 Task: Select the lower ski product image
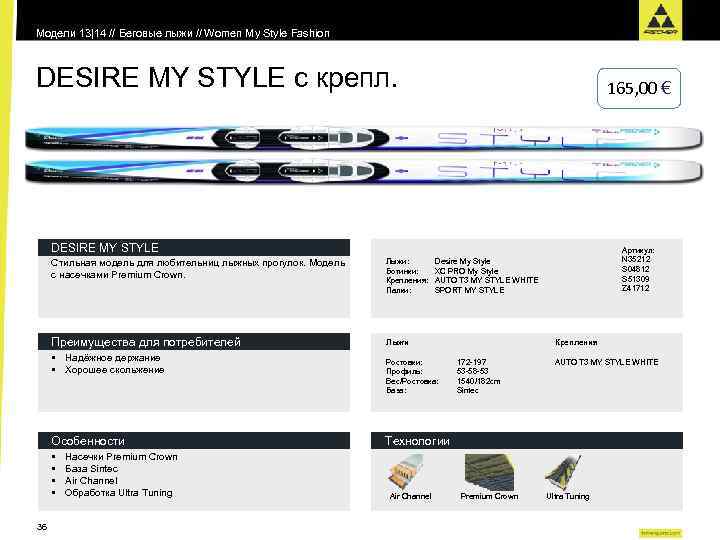point(363,170)
